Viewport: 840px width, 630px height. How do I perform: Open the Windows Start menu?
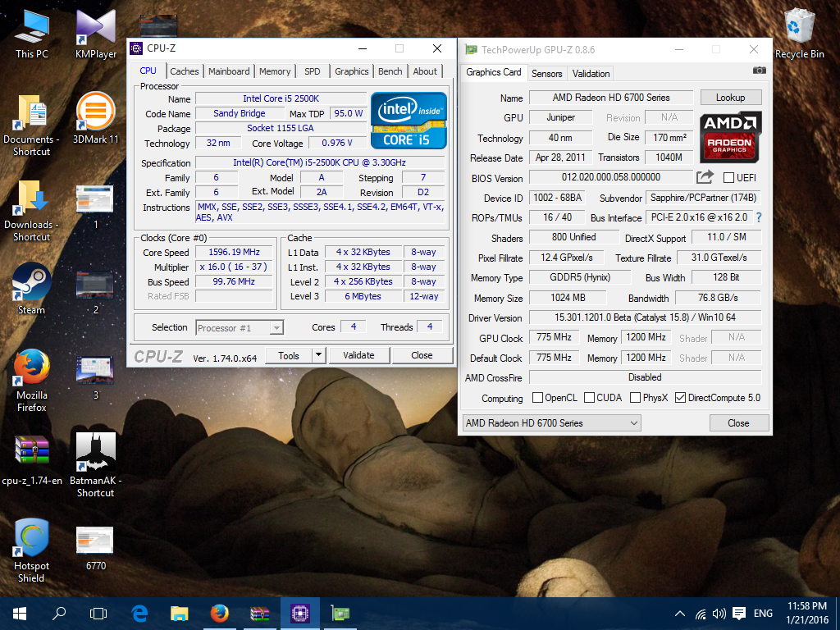click(x=20, y=614)
